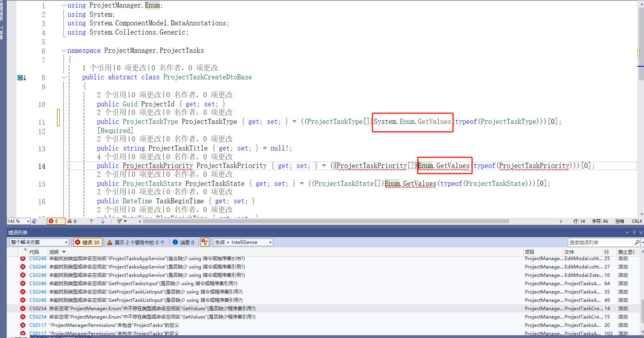Toggle the warnings filter in error list

[135, 242]
